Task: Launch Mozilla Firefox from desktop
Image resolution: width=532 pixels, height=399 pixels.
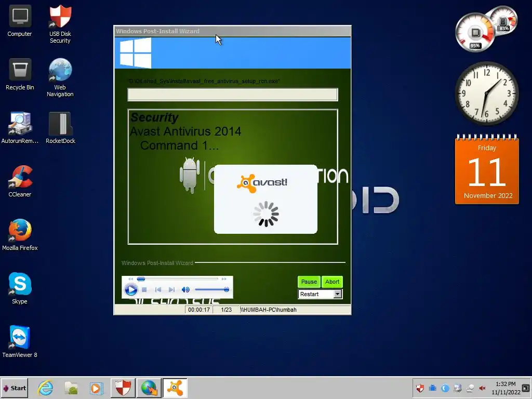Action: pyautogui.click(x=20, y=235)
